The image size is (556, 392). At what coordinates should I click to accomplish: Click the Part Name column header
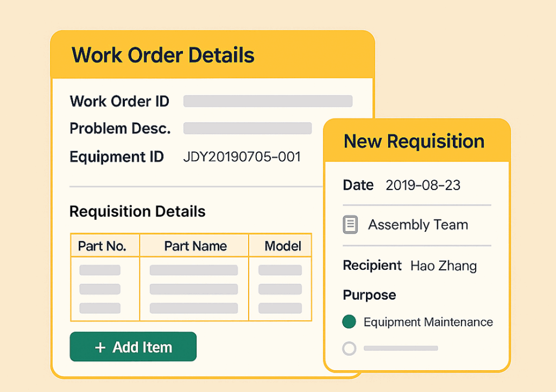point(195,246)
